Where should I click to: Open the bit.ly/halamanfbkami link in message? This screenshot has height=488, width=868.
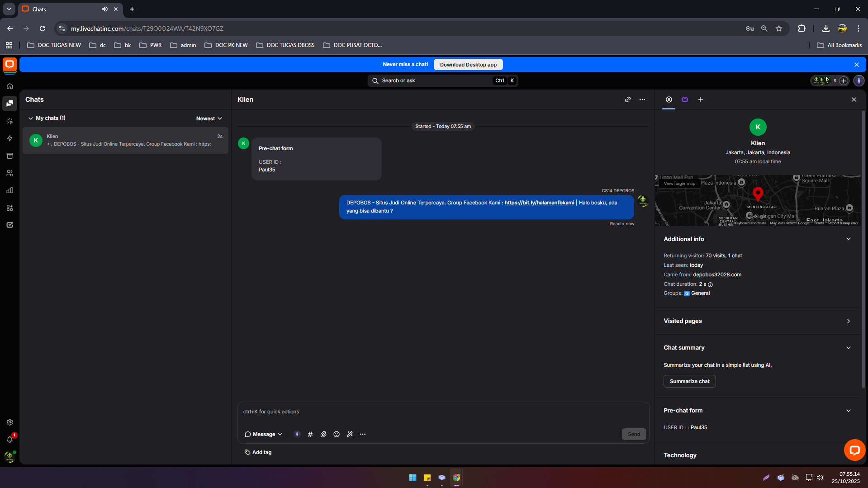539,203
